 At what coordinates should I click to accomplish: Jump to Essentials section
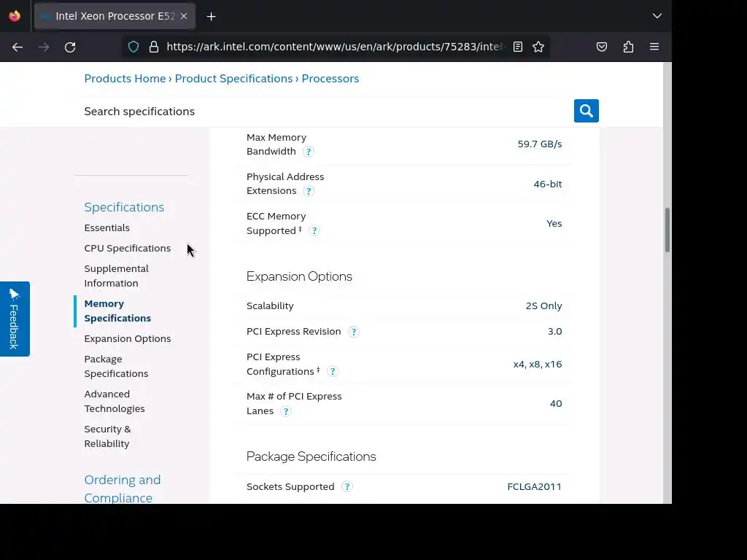pyautogui.click(x=107, y=228)
